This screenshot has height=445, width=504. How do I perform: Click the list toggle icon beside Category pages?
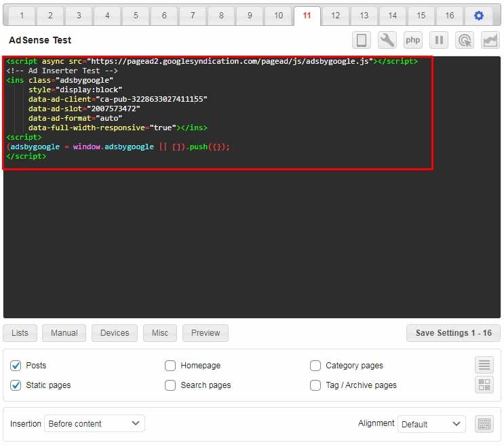click(484, 365)
